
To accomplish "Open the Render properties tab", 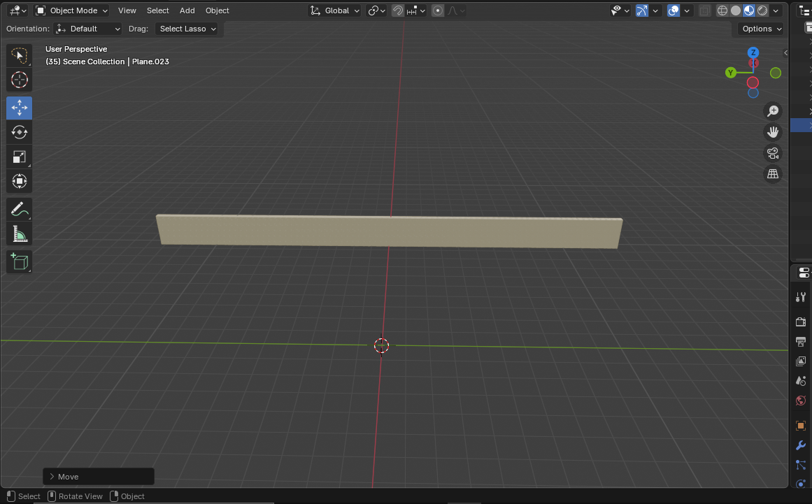I will [x=801, y=322].
